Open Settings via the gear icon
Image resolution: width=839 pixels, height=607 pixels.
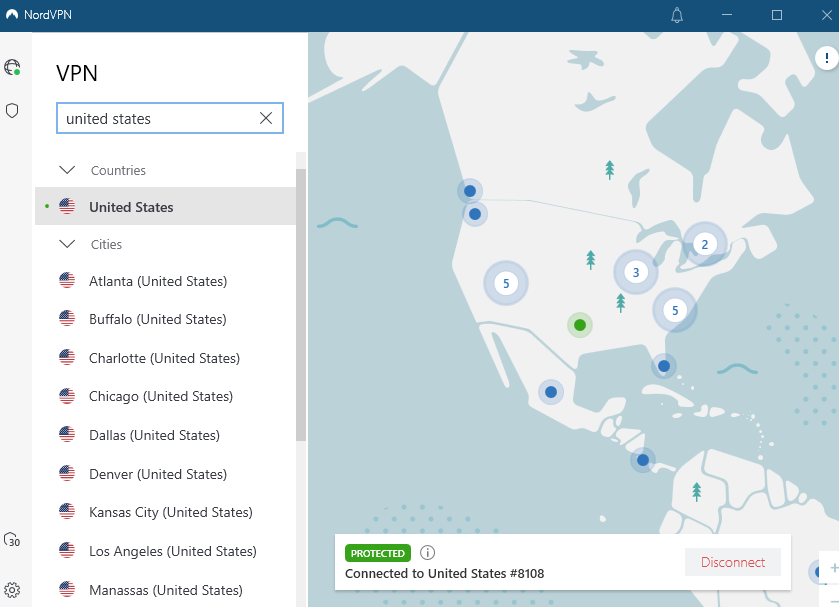(x=12, y=590)
